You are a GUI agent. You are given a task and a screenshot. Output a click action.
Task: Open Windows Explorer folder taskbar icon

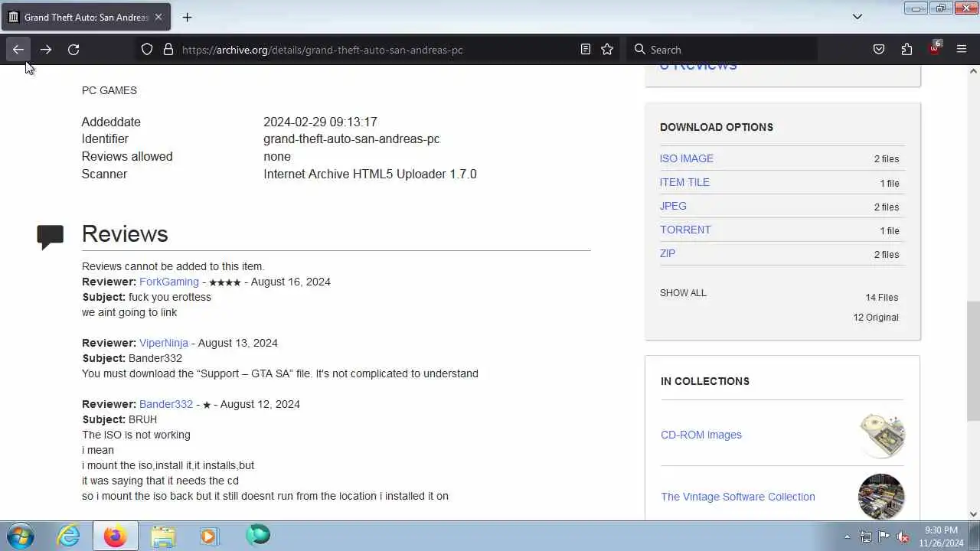[x=162, y=536]
